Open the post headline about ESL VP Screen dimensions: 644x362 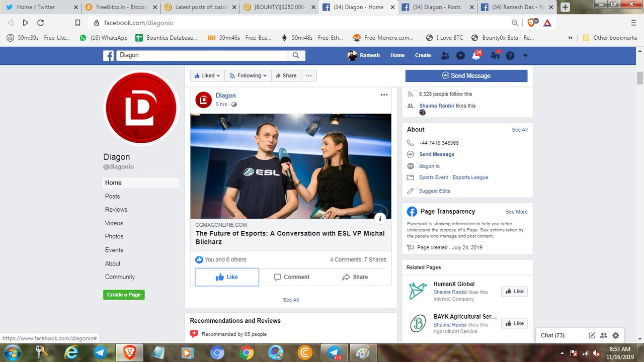pyautogui.click(x=290, y=238)
